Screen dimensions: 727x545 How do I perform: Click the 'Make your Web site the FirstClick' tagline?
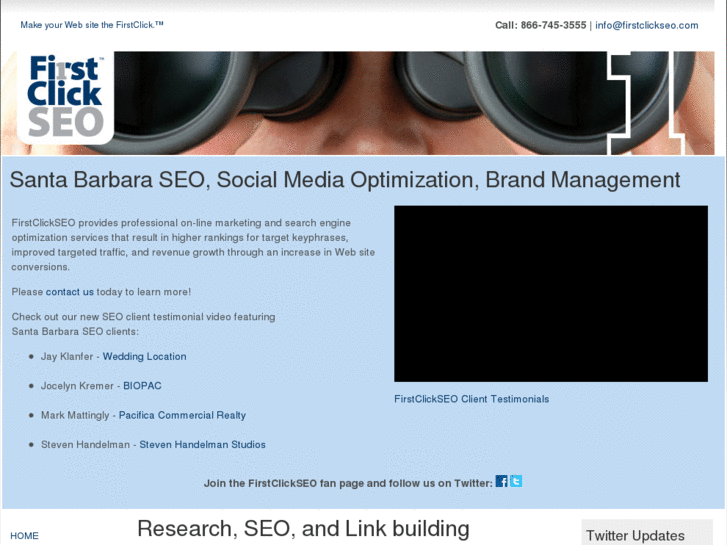pos(92,25)
